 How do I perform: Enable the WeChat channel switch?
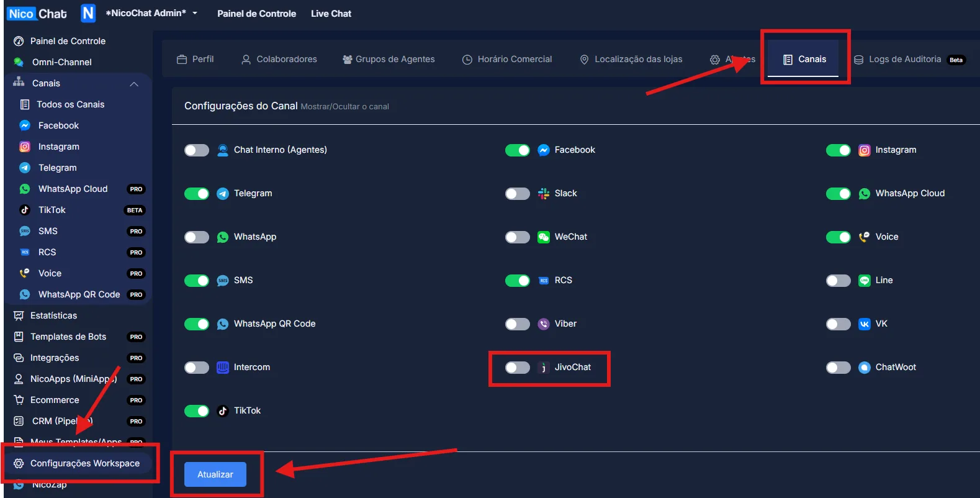point(518,237)
